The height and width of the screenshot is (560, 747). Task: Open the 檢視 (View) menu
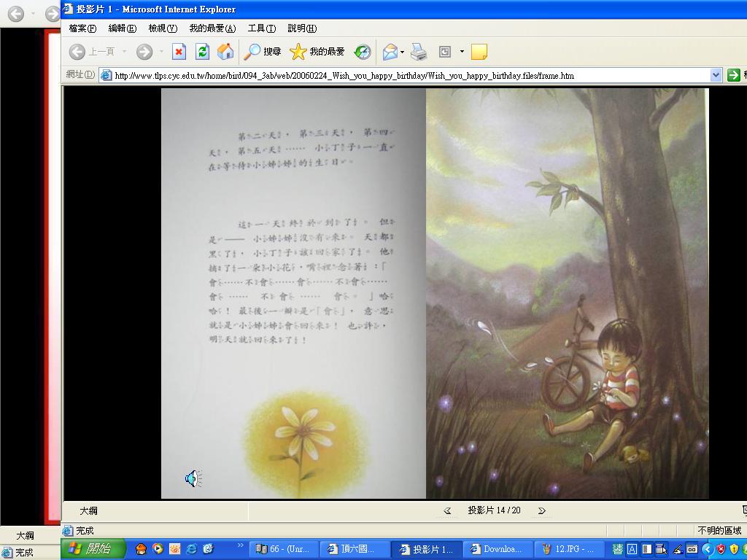tap(162, 28)
